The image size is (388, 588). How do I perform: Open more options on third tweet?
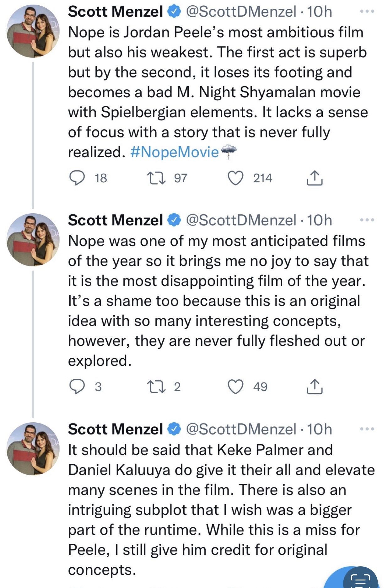click(367, 429)
